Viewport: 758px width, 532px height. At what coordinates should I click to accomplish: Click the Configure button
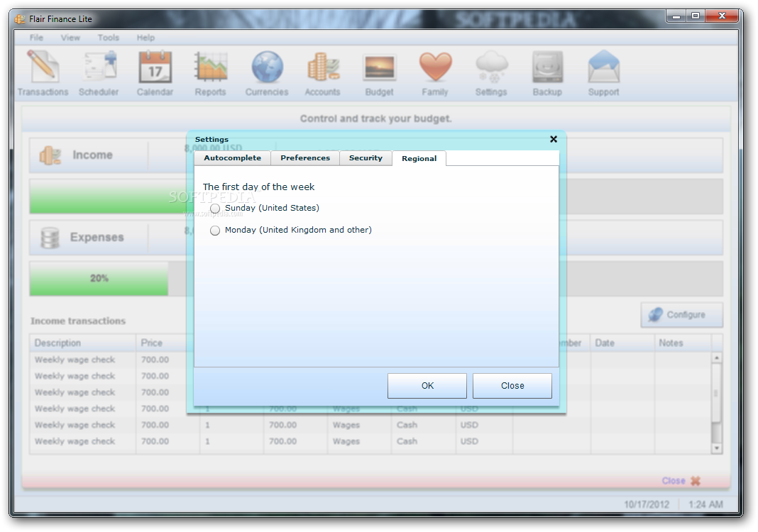click(x=682, y=315)
